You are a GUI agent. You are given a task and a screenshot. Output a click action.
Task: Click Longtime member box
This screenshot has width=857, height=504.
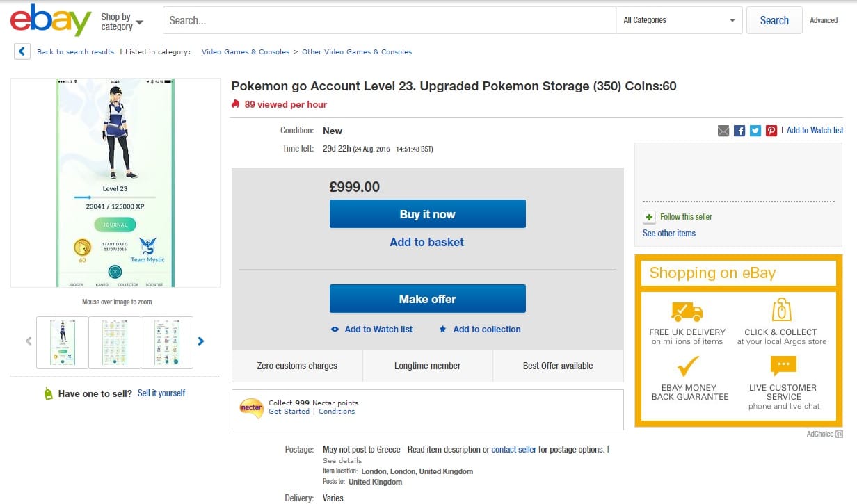428,366
